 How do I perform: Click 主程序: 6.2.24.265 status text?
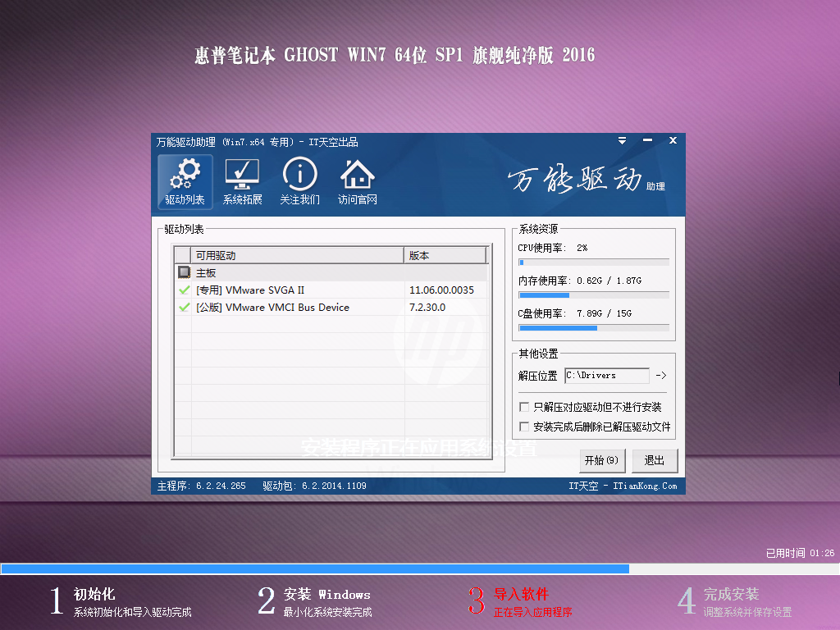[202, 486]
